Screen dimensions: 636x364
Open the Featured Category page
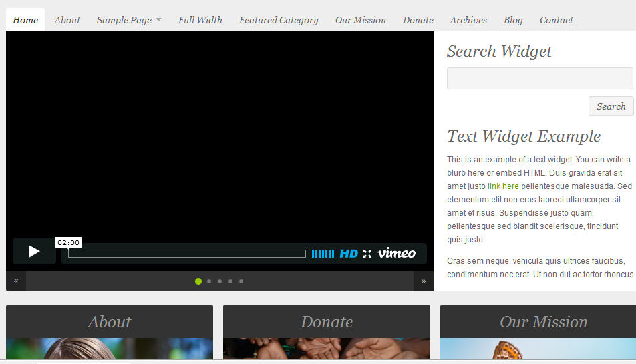click(279, 20)
